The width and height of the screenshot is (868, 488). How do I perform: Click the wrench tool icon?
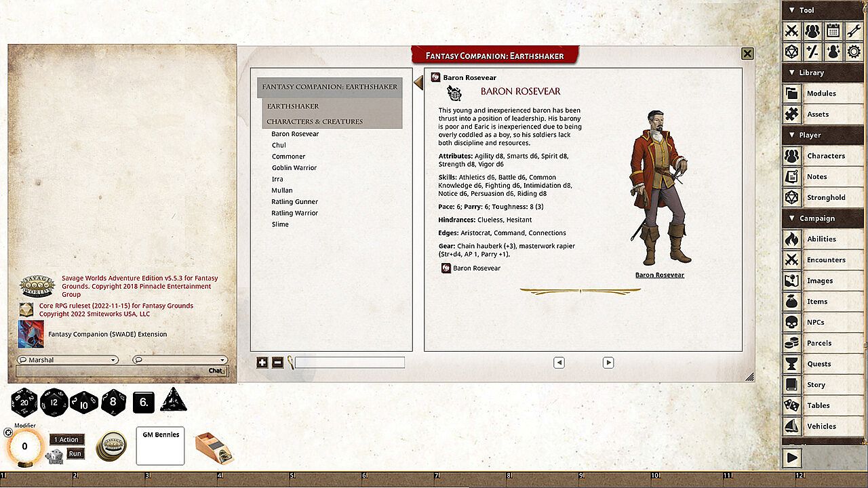click(x=854, y=30)
